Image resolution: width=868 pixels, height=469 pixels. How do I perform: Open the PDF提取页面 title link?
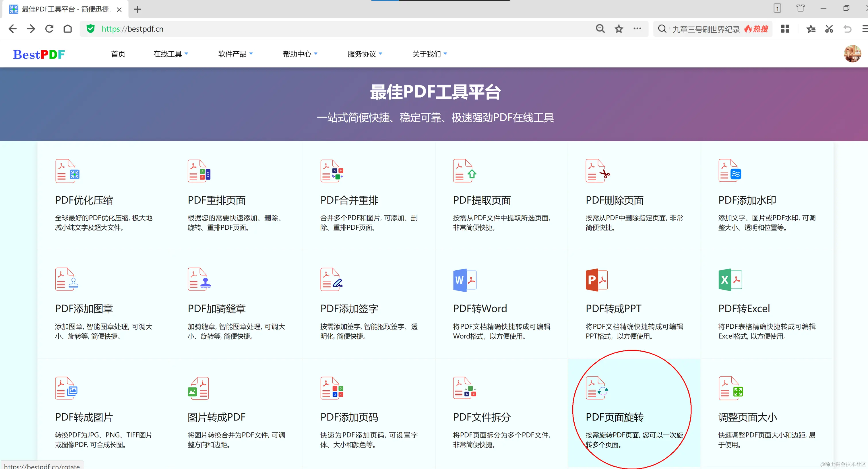[482, 200]
